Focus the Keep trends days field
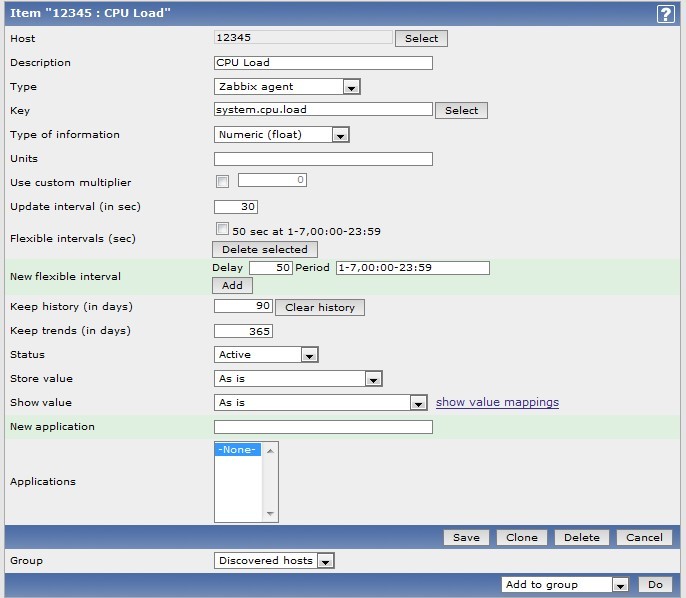The height and width of the screenshot is (598, 686). pos(243,331)
